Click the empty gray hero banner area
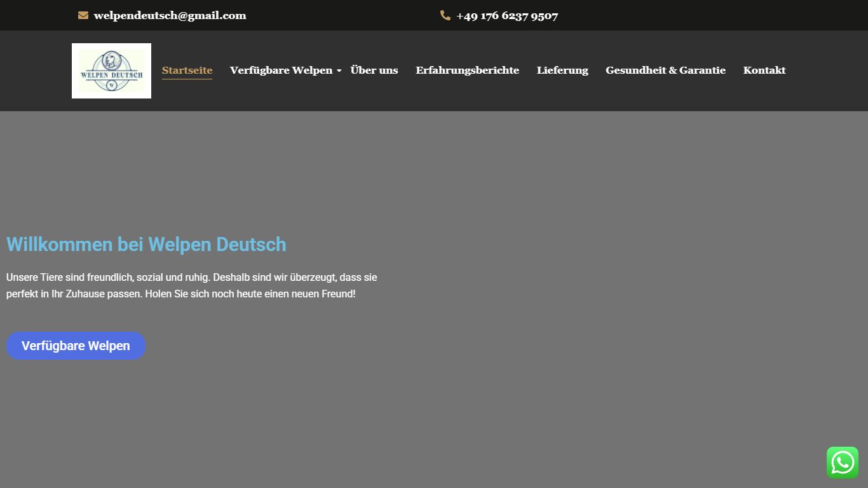 click(604, 286)
